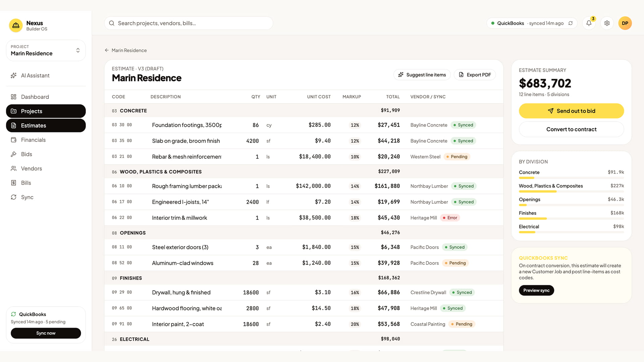Click the QuickBooks synced status pill
Image resolution: width=644 pixels, height=362 pixels.
pos(532,23)
